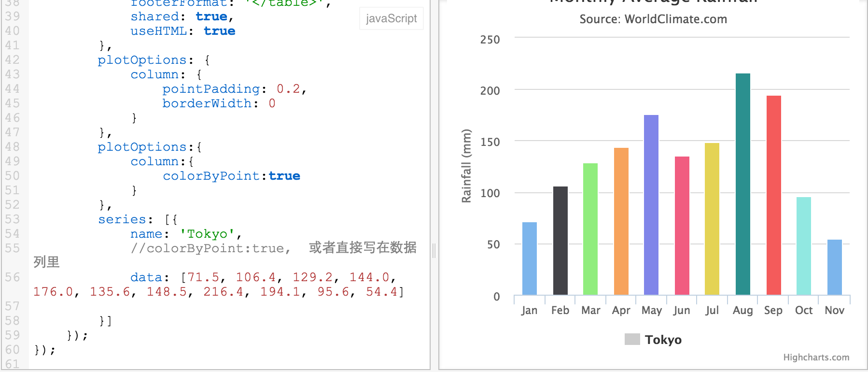The image size is (868, 372).
Task: Click the blue Nov bar
Action: point(834,267)
